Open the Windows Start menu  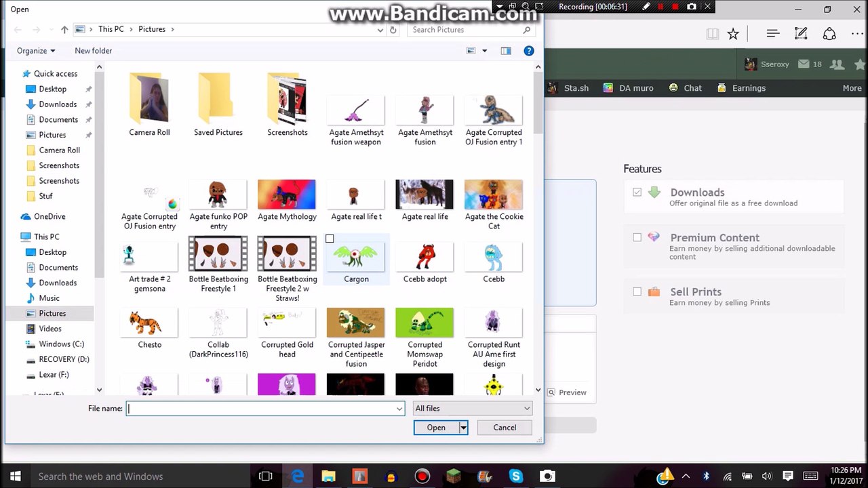point(16,476)
